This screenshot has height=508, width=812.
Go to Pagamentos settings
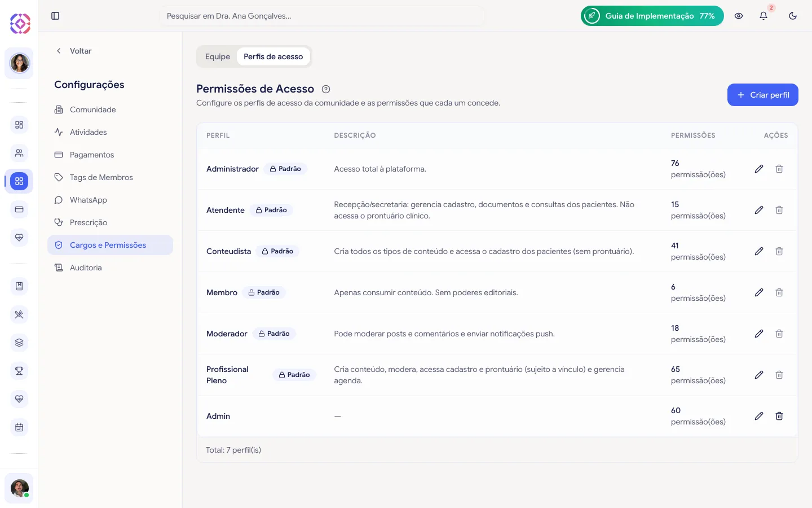(x=110, y=155)
